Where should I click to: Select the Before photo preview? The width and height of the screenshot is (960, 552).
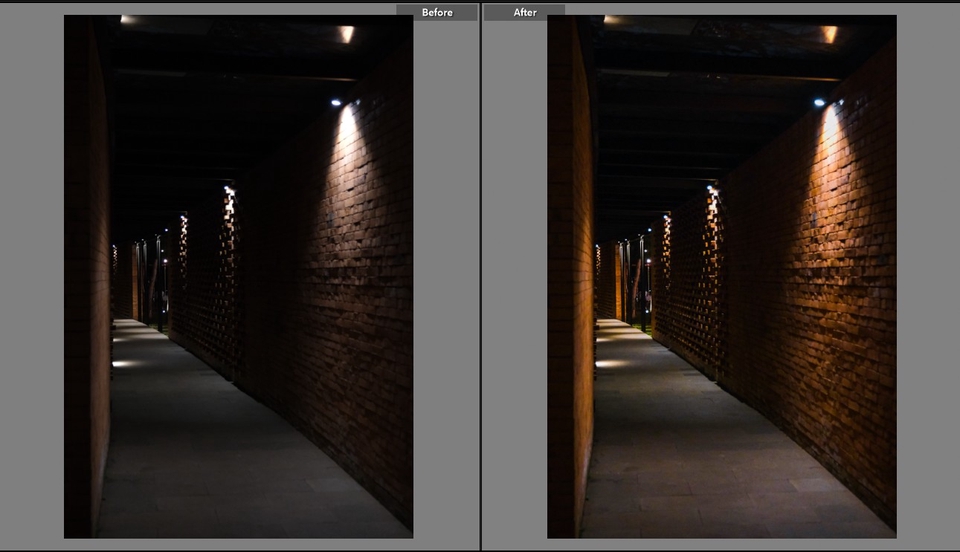(x=239, y=277)
